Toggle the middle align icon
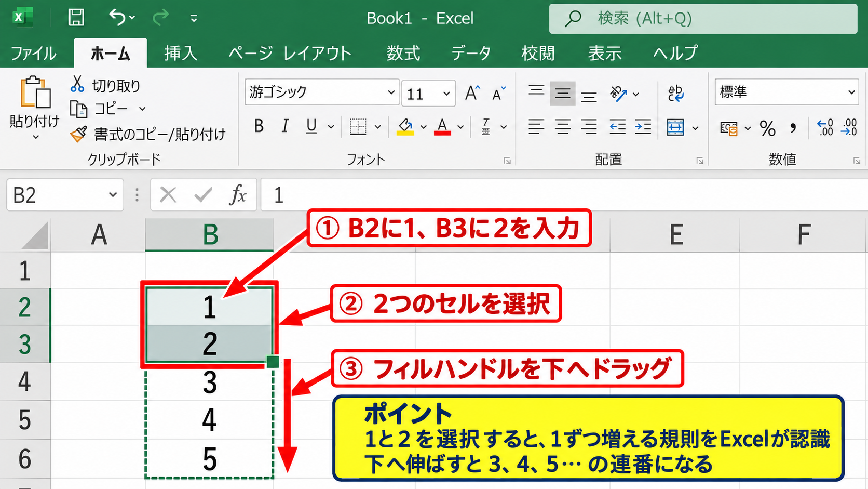 (x=563, y=94)
